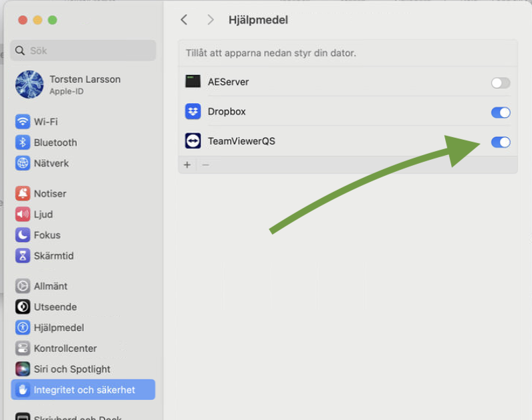Select Bluetooth label in the sidebar
Viewport: 532px width, 420px height.
pyautogui.click(x=55, y=142)
